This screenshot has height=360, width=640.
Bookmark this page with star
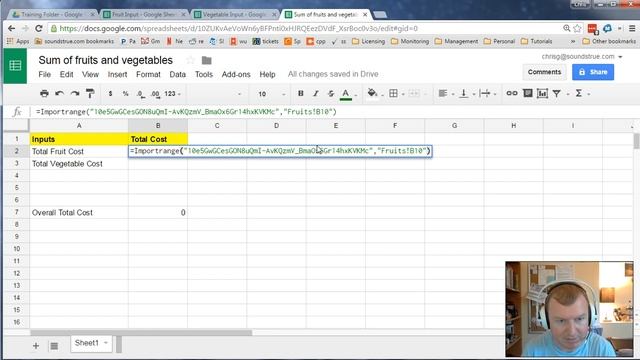pyautogui.click(x=577, y=28)
